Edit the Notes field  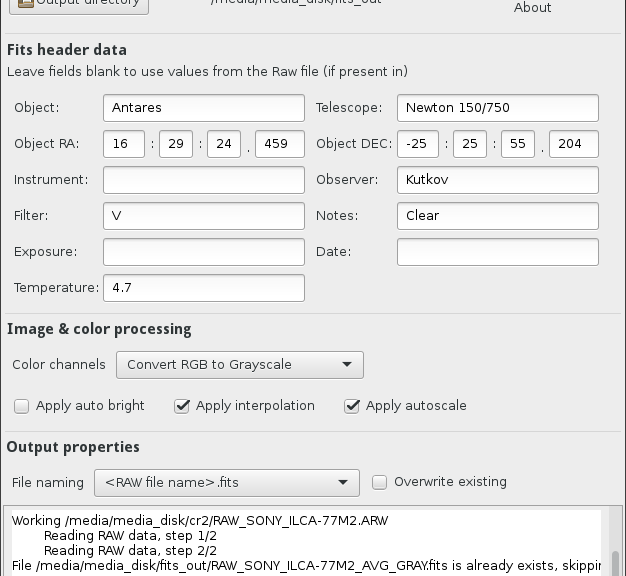point(497,216)
